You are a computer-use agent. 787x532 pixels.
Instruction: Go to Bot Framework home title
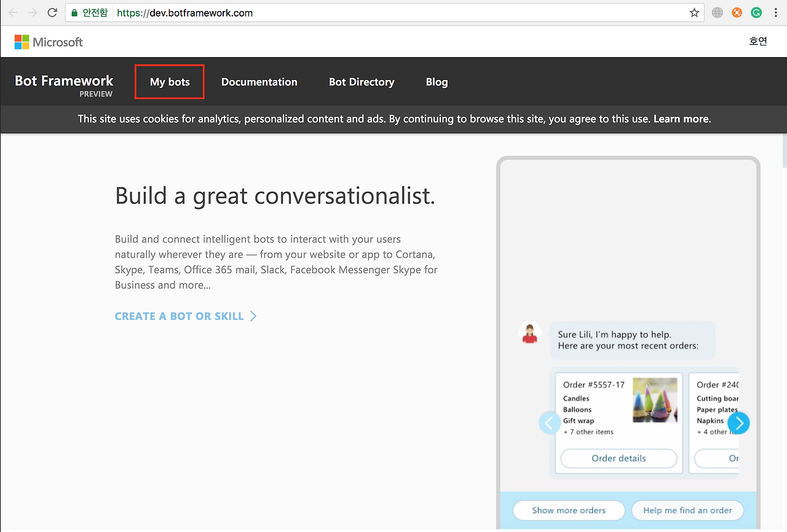64,81
